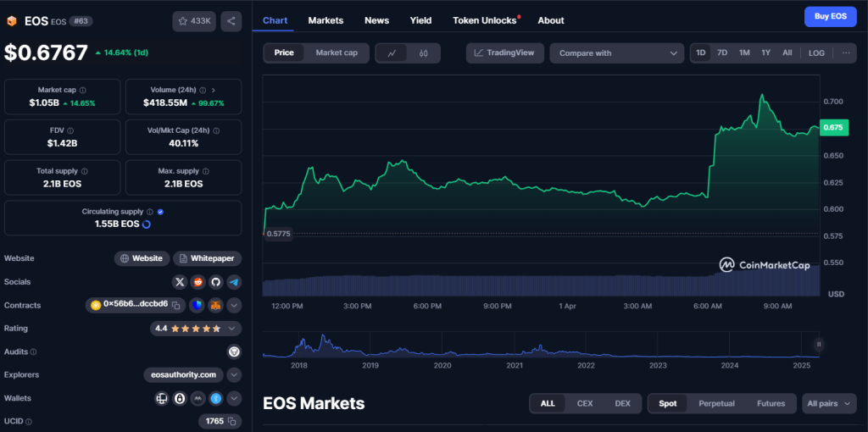Filter markets by Perpetual

[x=716, y=404]
